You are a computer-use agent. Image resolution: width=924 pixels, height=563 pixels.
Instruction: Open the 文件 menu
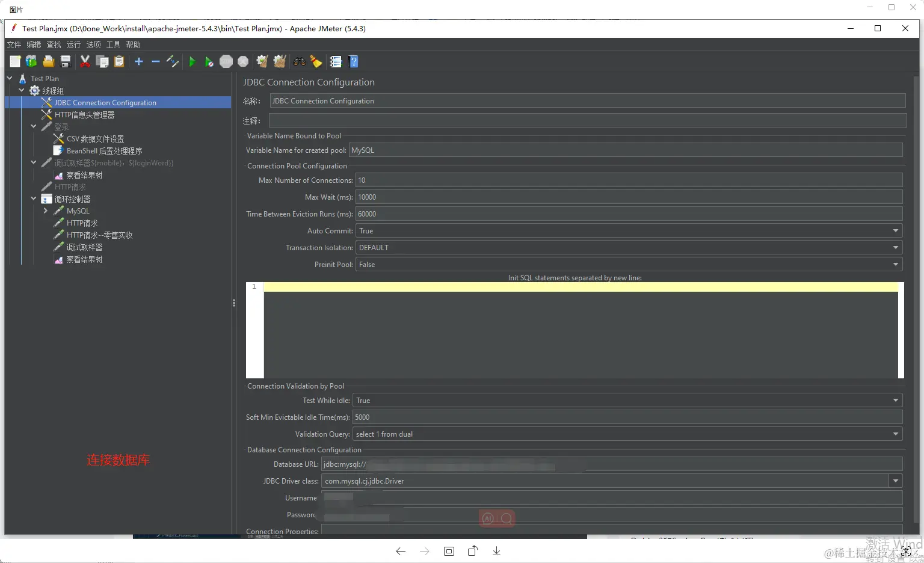click(x=14, y=45)
